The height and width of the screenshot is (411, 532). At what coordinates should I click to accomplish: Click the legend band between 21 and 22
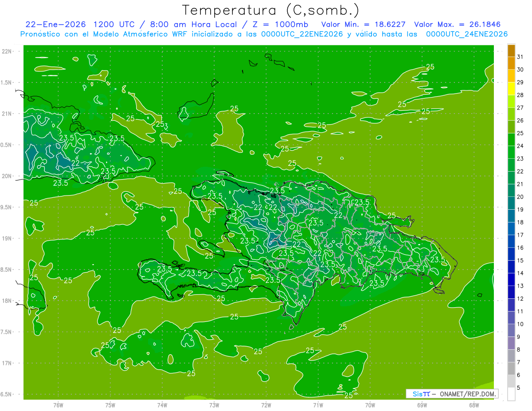click(x=511, y=177)
